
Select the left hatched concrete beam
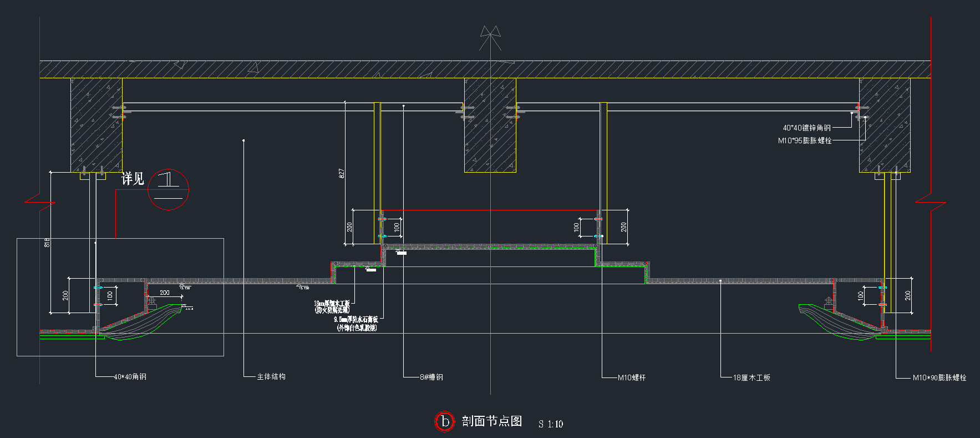pos(96,125)
